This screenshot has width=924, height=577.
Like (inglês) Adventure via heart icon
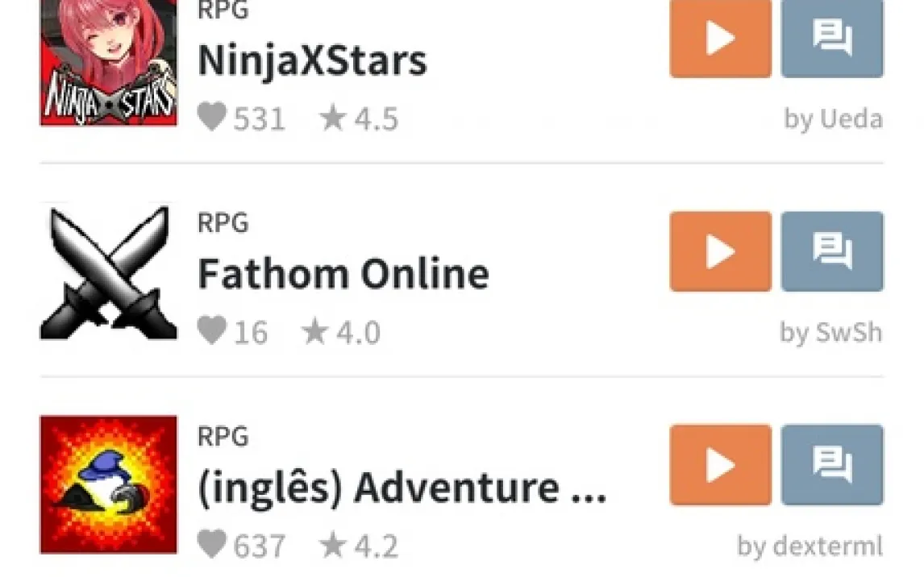tap(211, 543)
